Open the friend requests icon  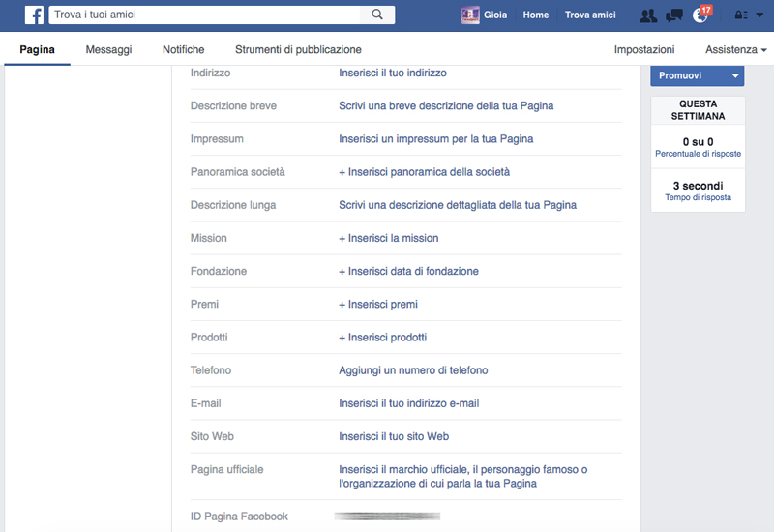(648, 15)
